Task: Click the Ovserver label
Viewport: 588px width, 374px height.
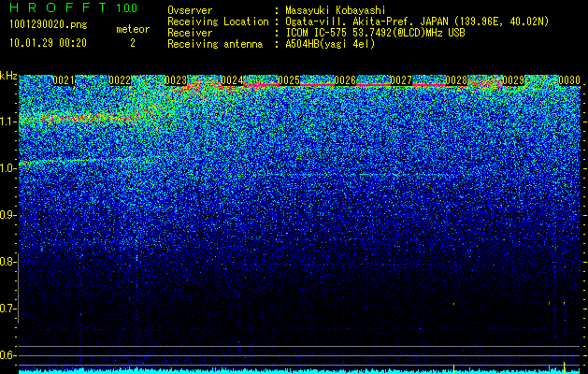Action: tap(190, 10)
